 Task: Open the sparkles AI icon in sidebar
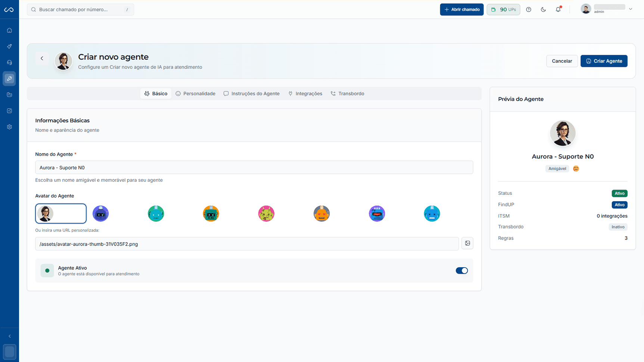(x=9, y=47)
